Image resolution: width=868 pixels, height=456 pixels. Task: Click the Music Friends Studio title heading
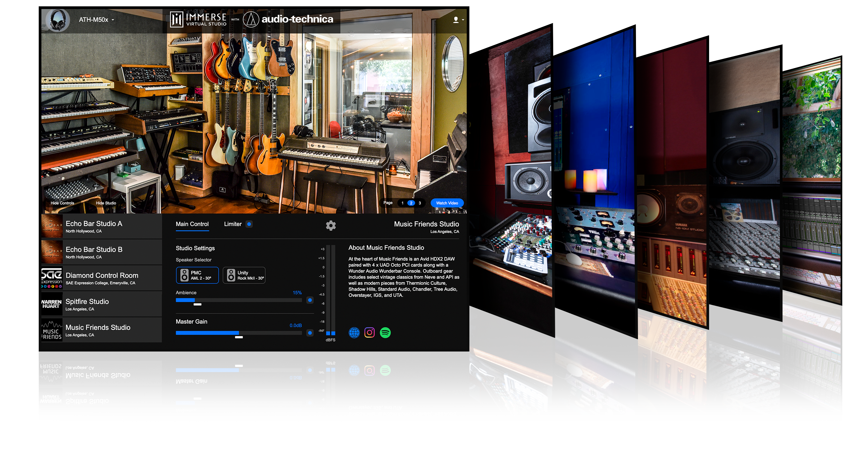tap(426, 224)
